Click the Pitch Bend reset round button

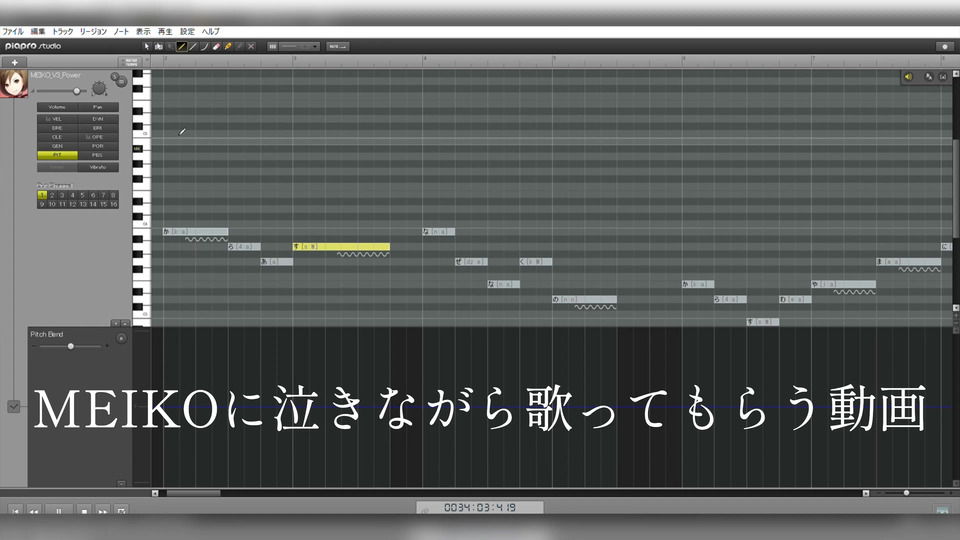coord(121,338)
